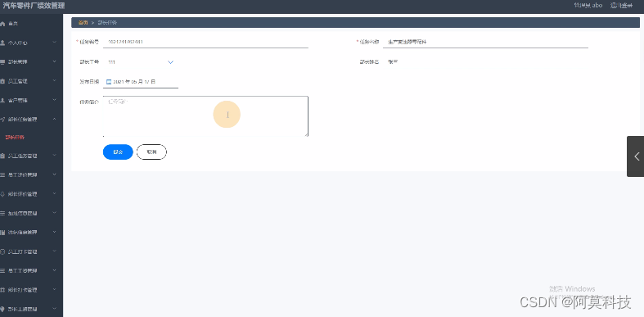
Task: Click the list icon beside 员工评价管理
Action: point(2,174)
